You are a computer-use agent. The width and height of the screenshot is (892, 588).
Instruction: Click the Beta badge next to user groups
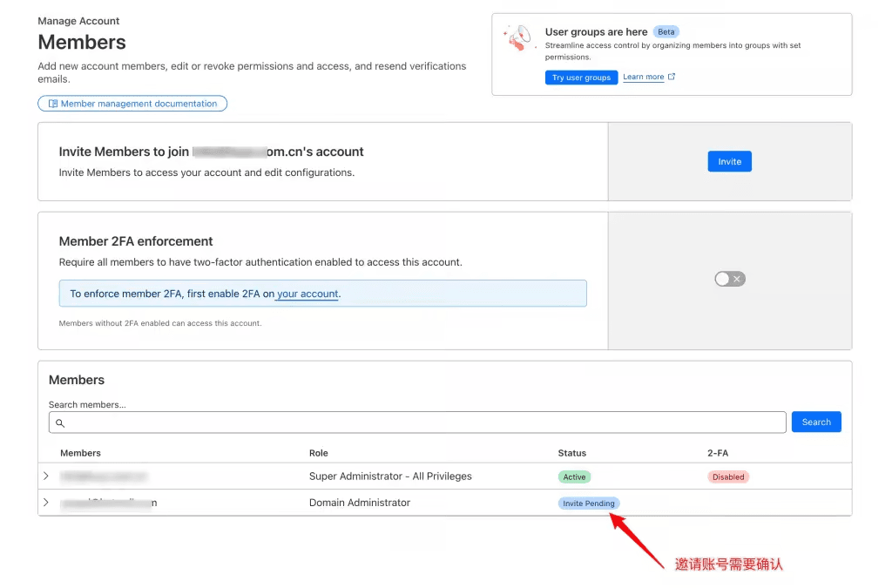[666, 32]
